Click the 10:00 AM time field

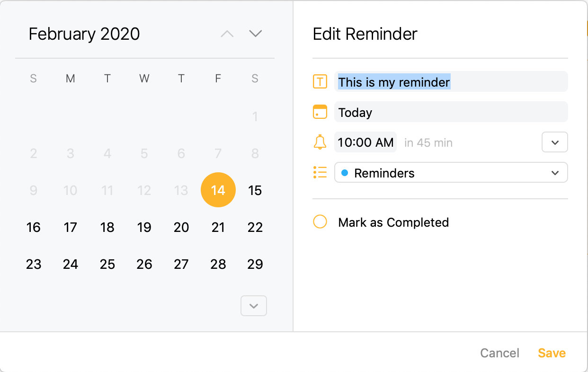(365, 142)
